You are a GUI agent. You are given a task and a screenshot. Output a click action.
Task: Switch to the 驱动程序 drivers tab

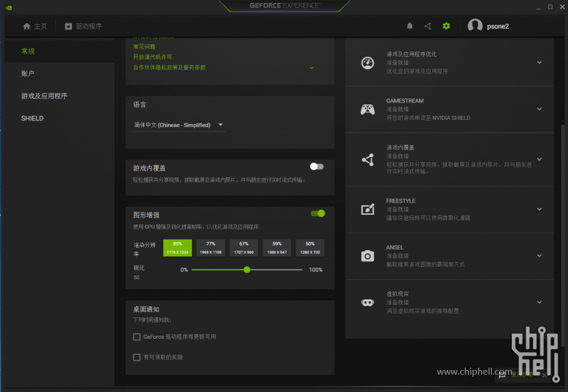point(83,26)
